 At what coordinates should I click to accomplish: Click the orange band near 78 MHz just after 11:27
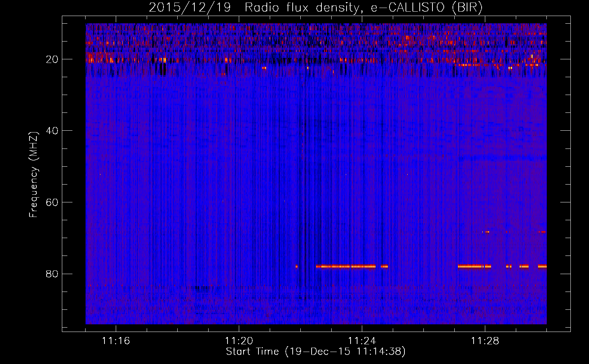tap(474, 266)
